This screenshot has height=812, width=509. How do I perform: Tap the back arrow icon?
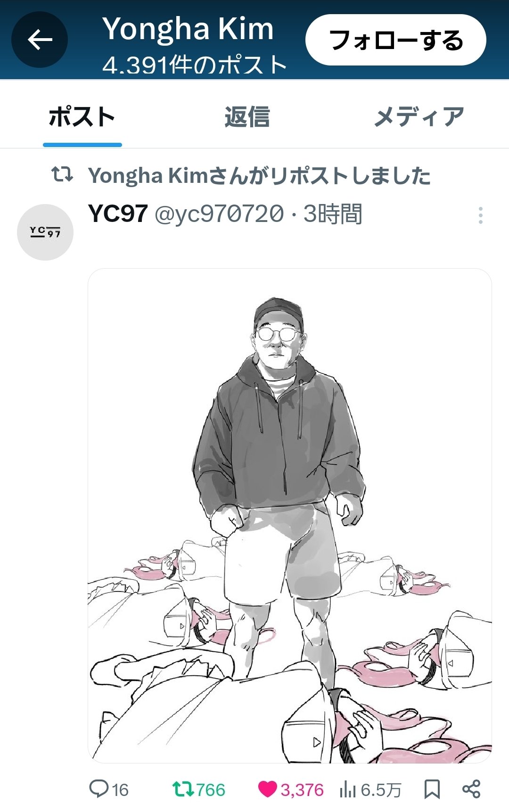coord(40,40)
